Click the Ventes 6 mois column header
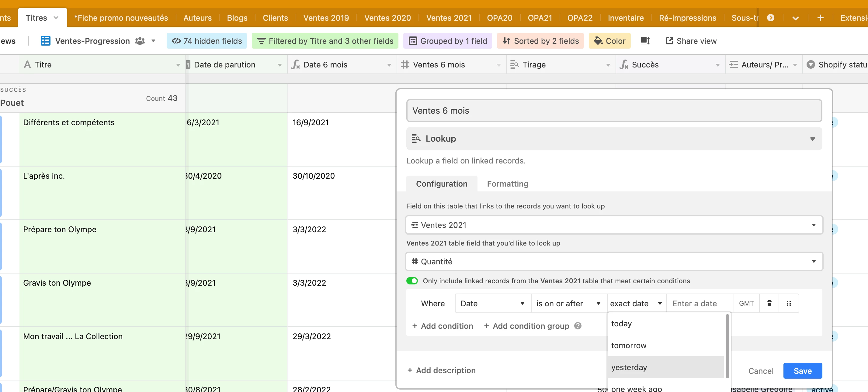 451,65
